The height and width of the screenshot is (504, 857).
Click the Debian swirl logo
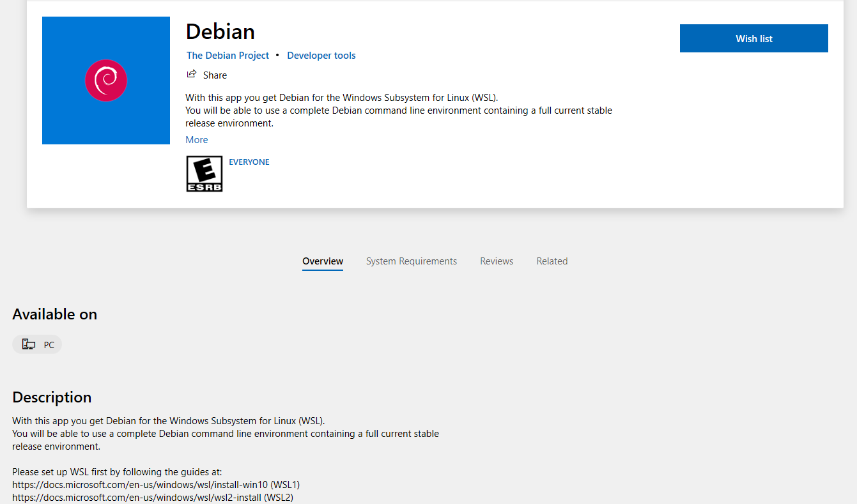coord(106,80)
